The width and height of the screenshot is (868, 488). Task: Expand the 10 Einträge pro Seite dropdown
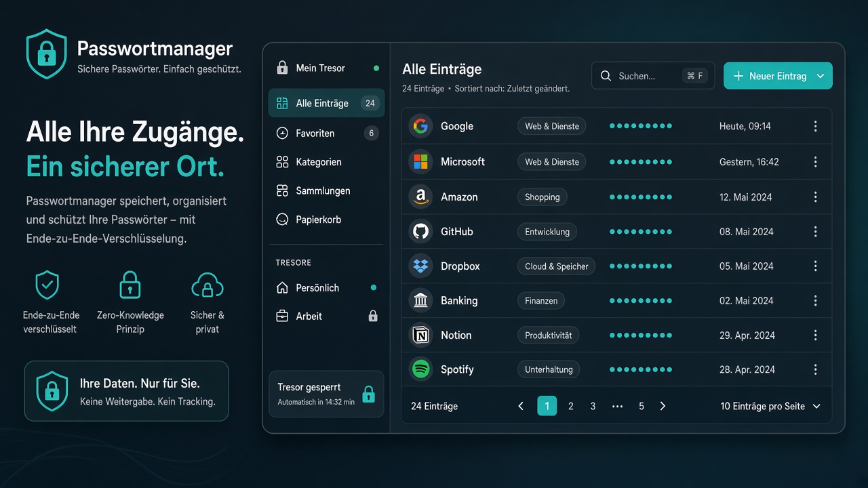pos(770,406)
